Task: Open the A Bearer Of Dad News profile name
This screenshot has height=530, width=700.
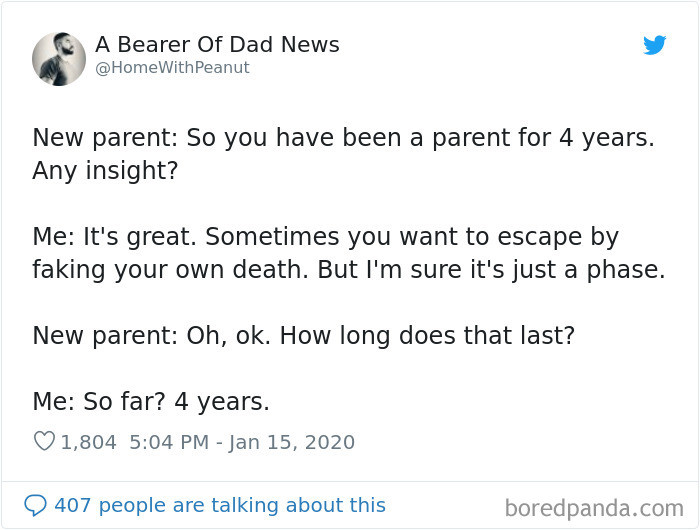Action: pos(217,45)
